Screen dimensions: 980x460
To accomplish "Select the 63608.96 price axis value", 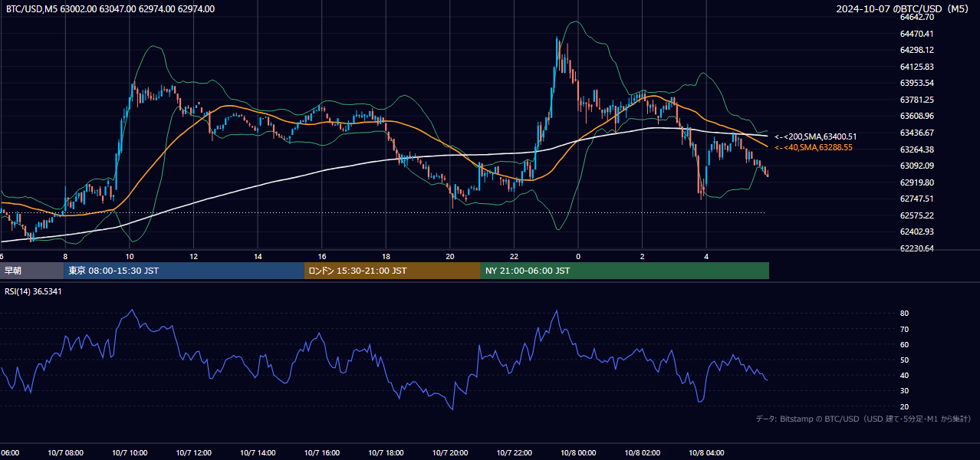I will click(x=916, y=116).
